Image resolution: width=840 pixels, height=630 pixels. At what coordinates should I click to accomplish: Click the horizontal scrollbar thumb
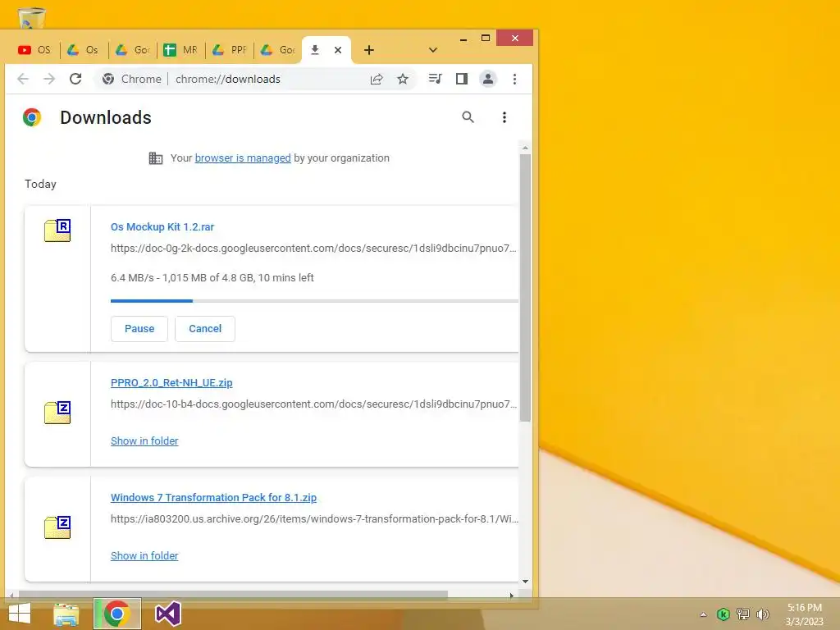click(233, 594)
